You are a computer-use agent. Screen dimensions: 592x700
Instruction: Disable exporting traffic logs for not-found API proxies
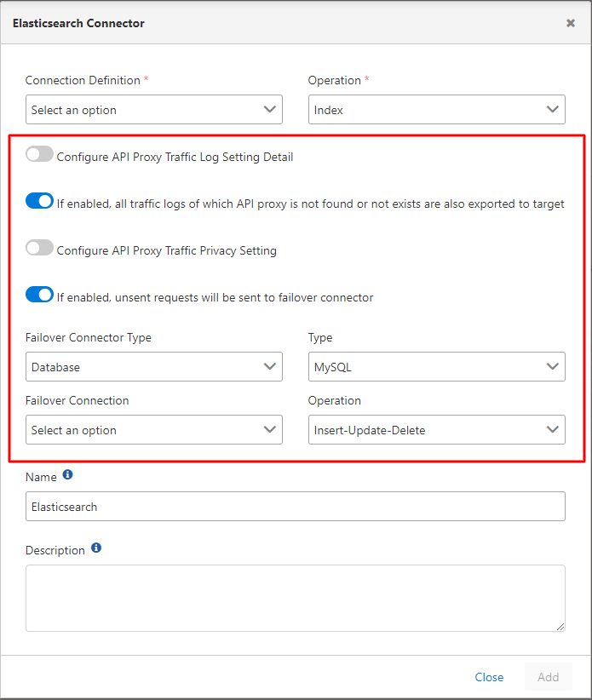click(x=39, y=202)
